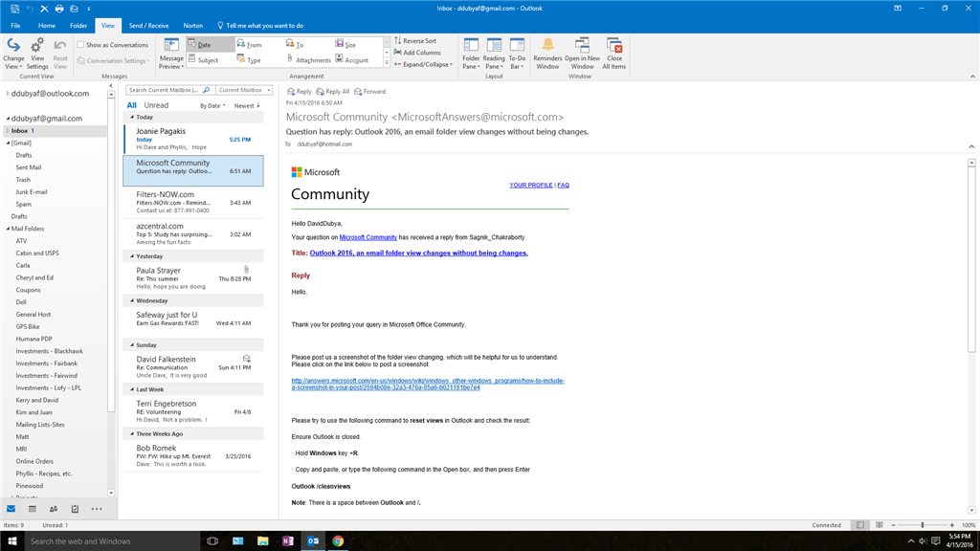980x551 pixels.
Task: Filter message list to All
Action: click(131, 105)
